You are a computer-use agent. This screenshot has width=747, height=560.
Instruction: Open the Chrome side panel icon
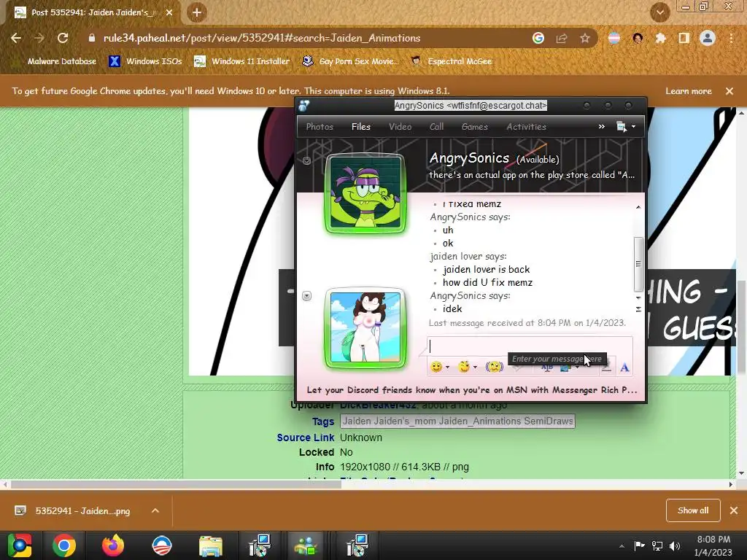(x=684, y=38)
